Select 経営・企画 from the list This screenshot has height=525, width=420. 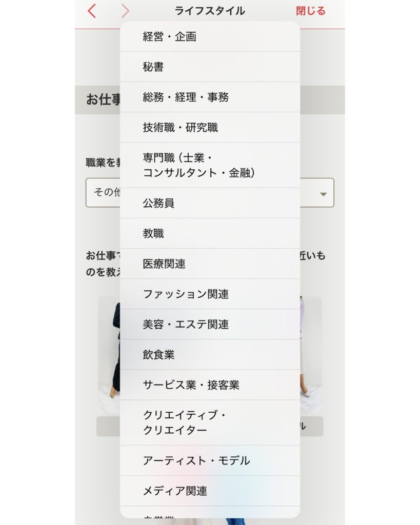pos(210,37)
